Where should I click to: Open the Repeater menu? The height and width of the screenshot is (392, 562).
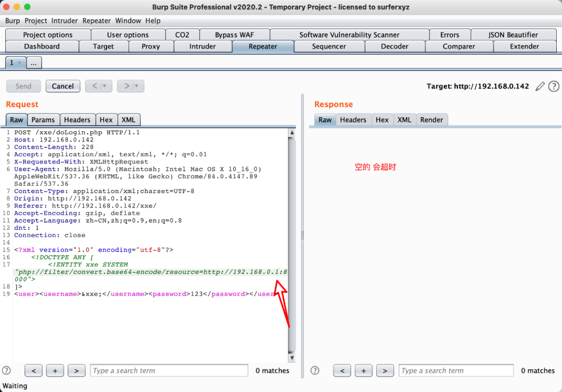click(96, 21)
